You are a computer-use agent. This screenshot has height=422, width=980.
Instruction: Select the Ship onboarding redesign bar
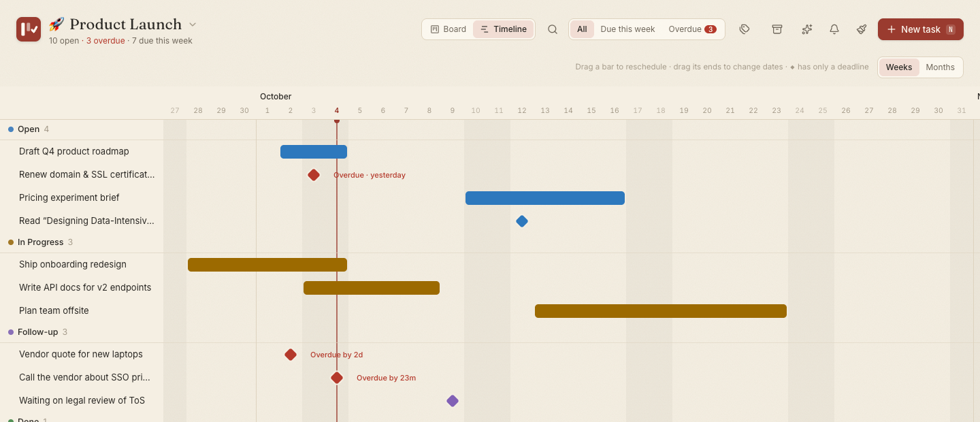pyautogui.click(x=267, y=265)
